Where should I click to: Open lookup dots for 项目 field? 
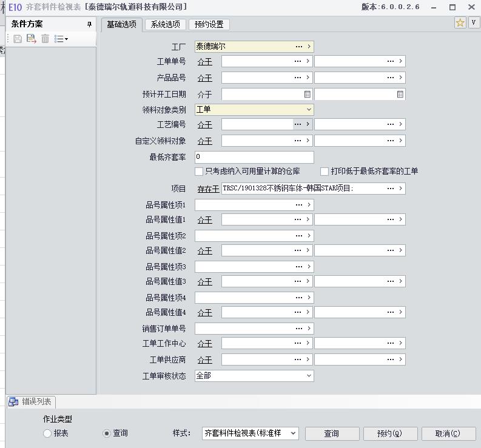coord(391,189)
